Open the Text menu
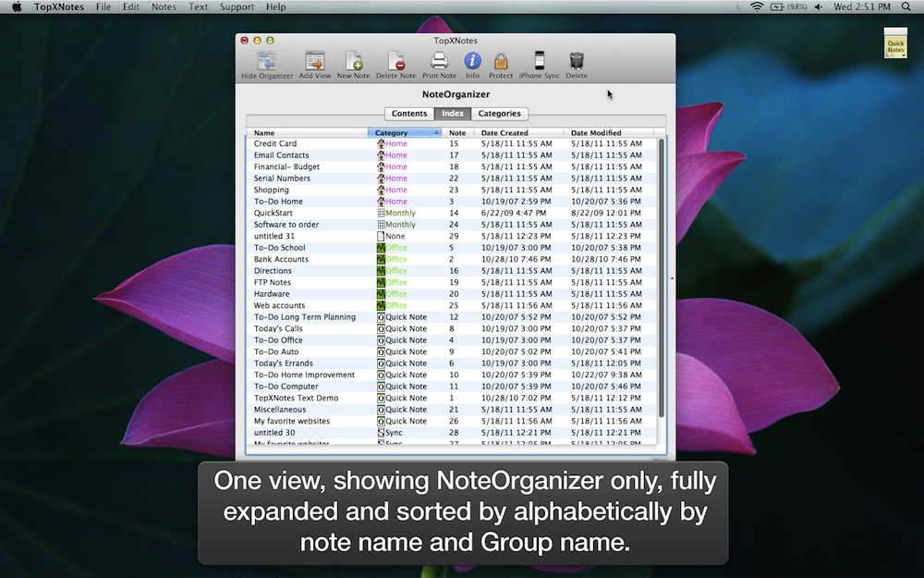This screenshot has width=924, height=578. coord(198,7)
